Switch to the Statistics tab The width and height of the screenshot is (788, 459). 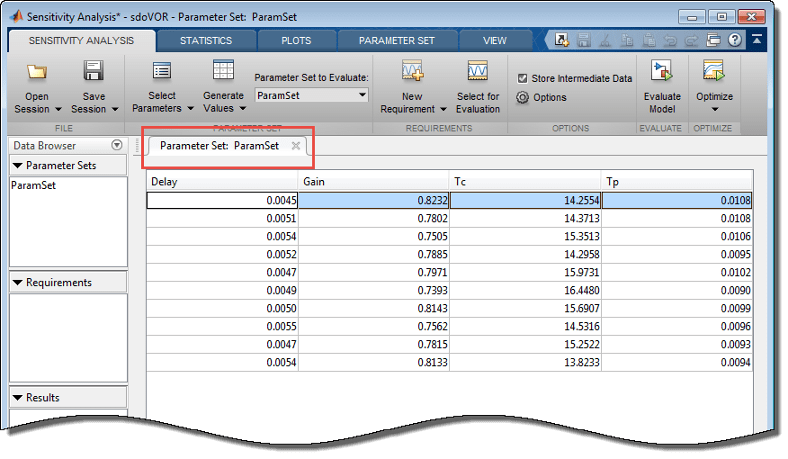[206, 41]
